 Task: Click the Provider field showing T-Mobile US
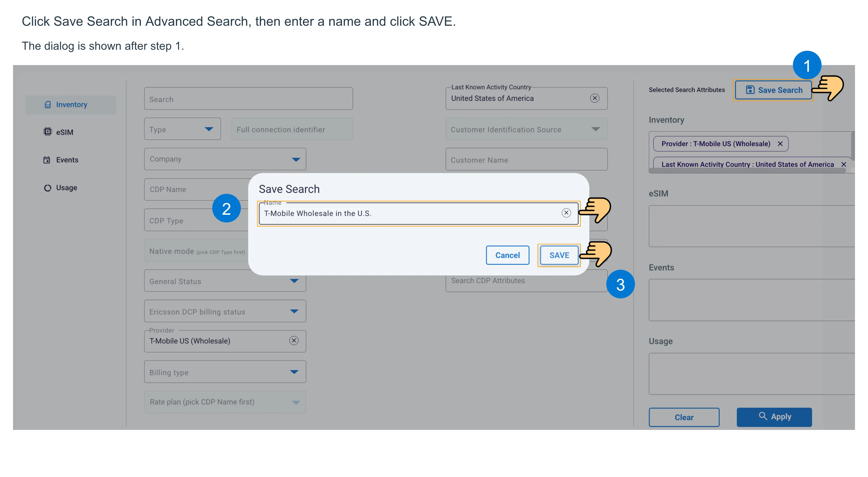coord(225,341)
